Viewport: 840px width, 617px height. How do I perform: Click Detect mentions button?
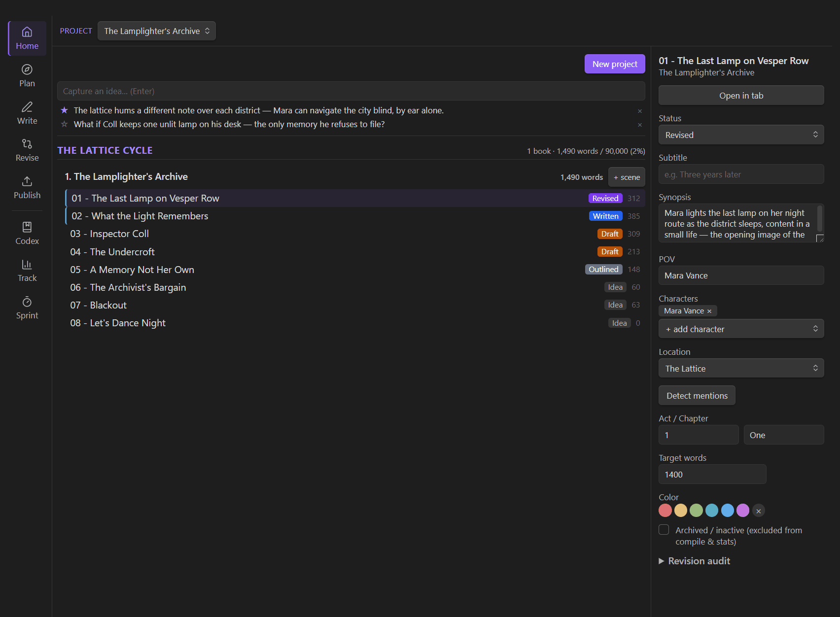point(697,395)
